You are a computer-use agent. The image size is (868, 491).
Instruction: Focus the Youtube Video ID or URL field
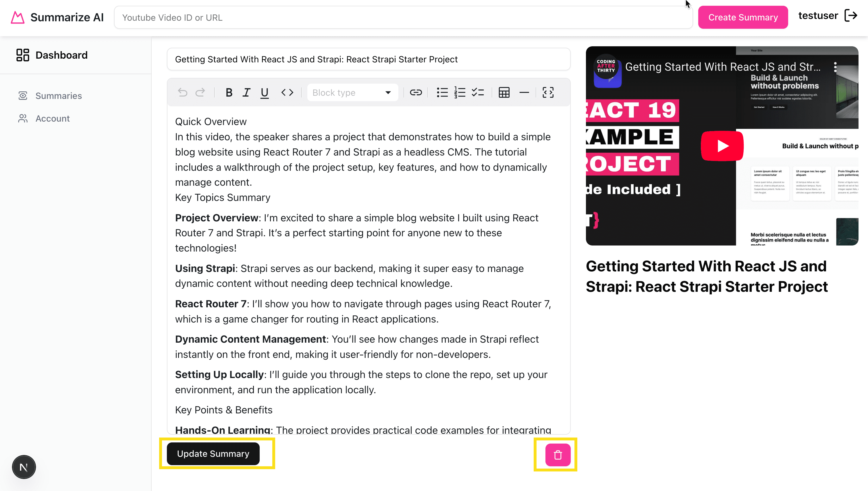click(x=403, y=17)
